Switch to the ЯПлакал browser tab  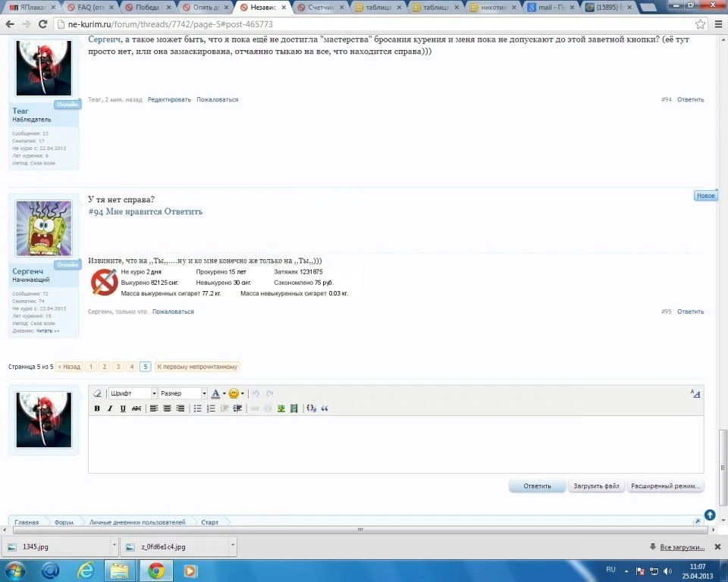(x=30, y=8)
